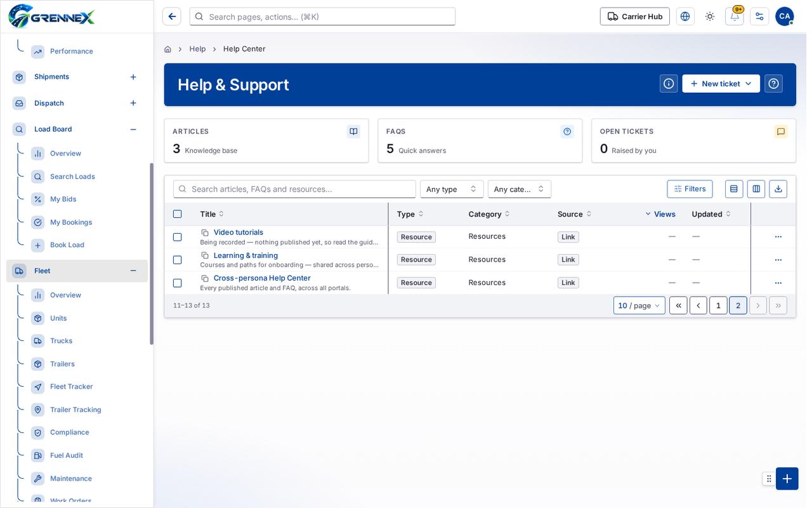Screen dimensions: 812x508
Task: Click the blue floating plus button
Action: click(787, 479)
